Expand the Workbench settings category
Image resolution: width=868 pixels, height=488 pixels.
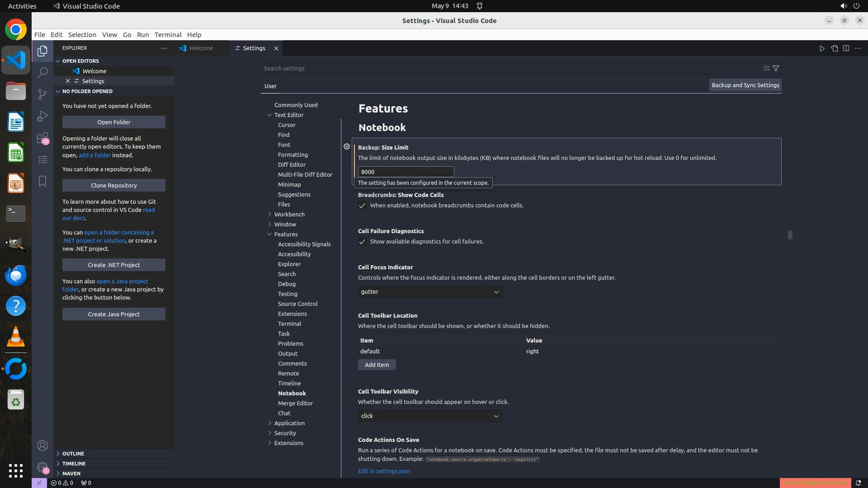(x=289, y=215)
